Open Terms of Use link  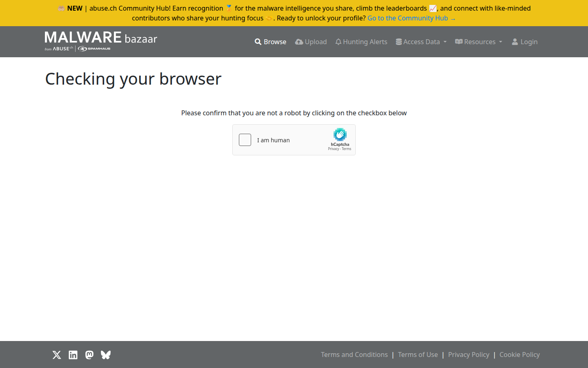point(418,355)
